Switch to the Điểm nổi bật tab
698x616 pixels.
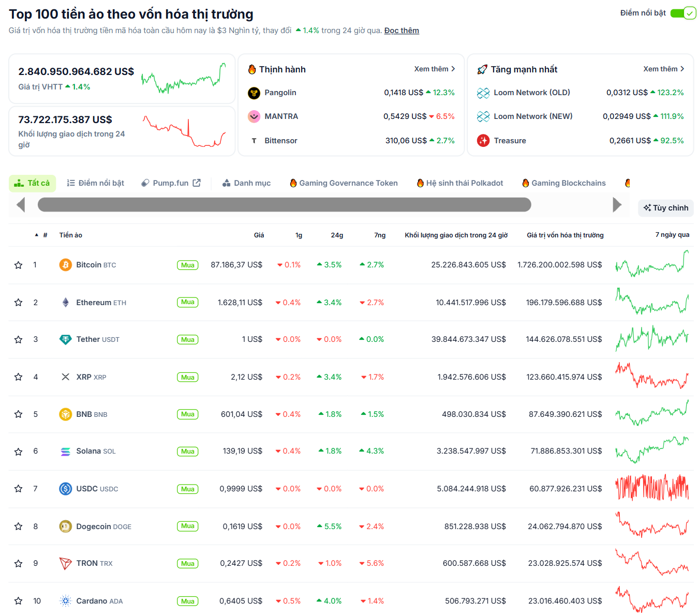tap(96, 183)
